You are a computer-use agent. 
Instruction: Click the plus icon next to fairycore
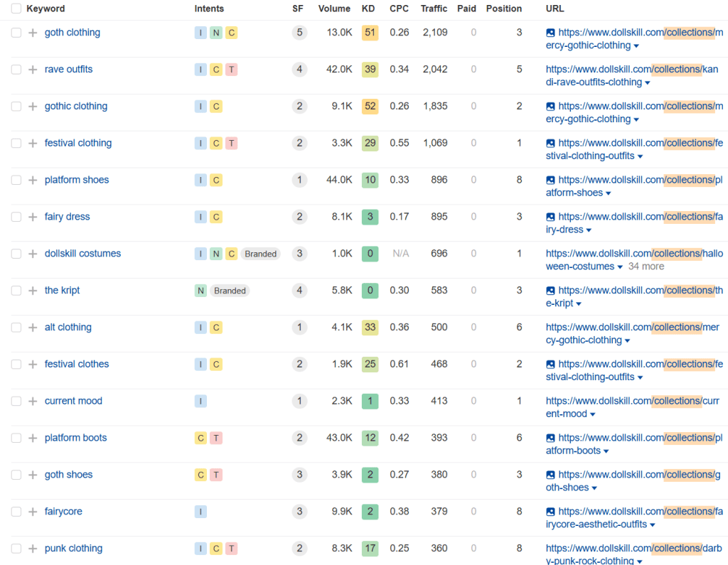tap(33, 512)
